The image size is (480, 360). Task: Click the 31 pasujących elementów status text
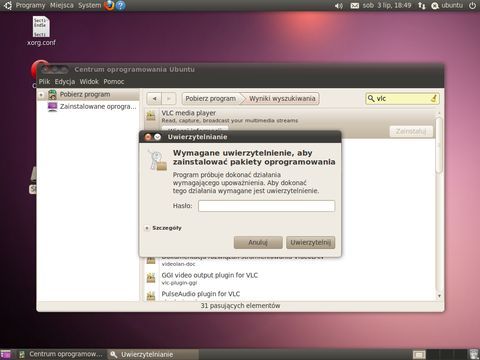tap(240, 305)
